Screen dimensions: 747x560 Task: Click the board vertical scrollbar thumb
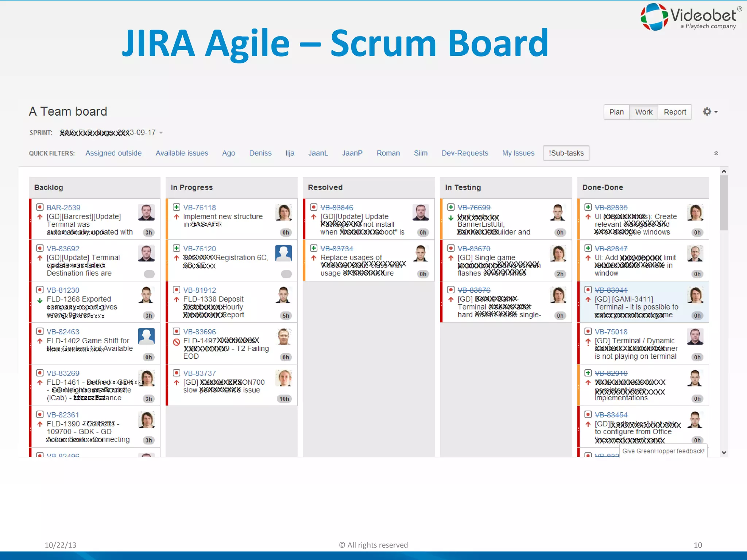(x=724, y=203)
